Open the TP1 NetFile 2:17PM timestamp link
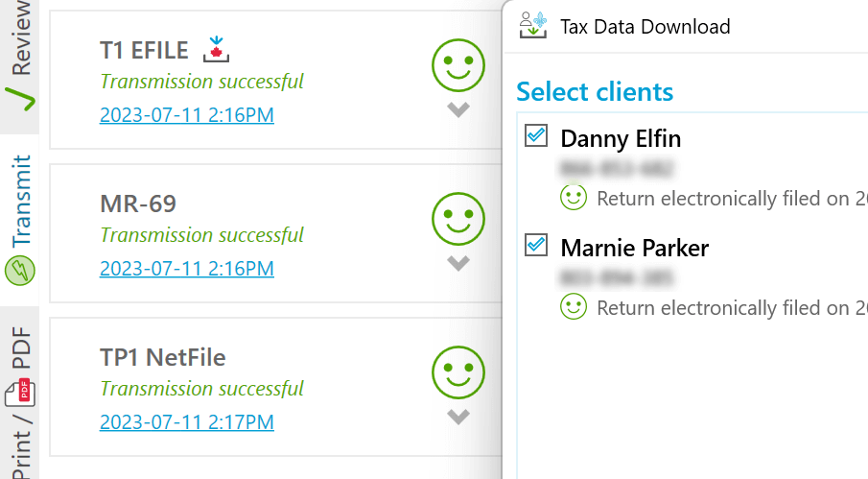This screenshot has height=479, width=868. pyautogui.click(x=187, y=422)
